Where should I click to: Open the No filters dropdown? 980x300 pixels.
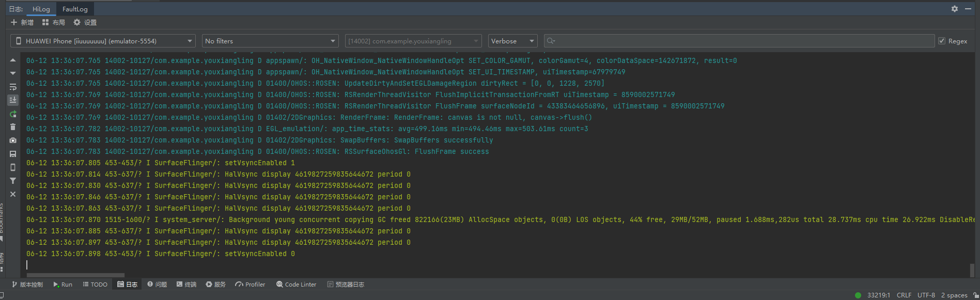270,41
